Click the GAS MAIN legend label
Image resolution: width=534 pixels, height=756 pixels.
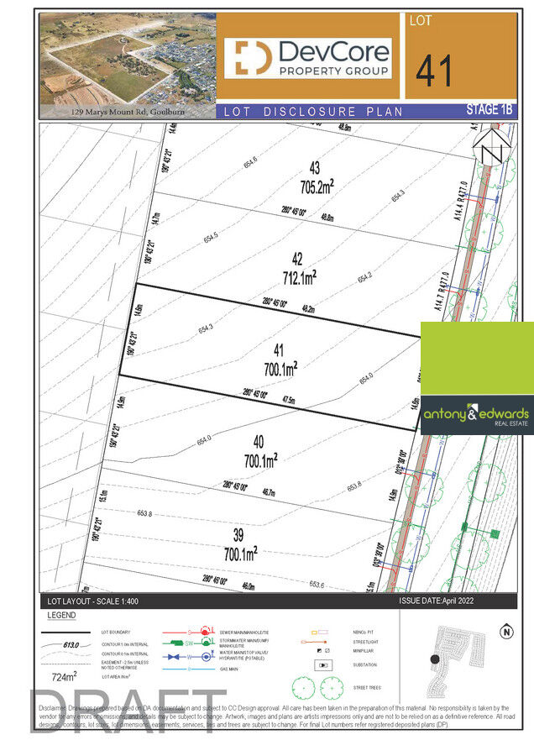pyautogui.click(x=229, y=669)
